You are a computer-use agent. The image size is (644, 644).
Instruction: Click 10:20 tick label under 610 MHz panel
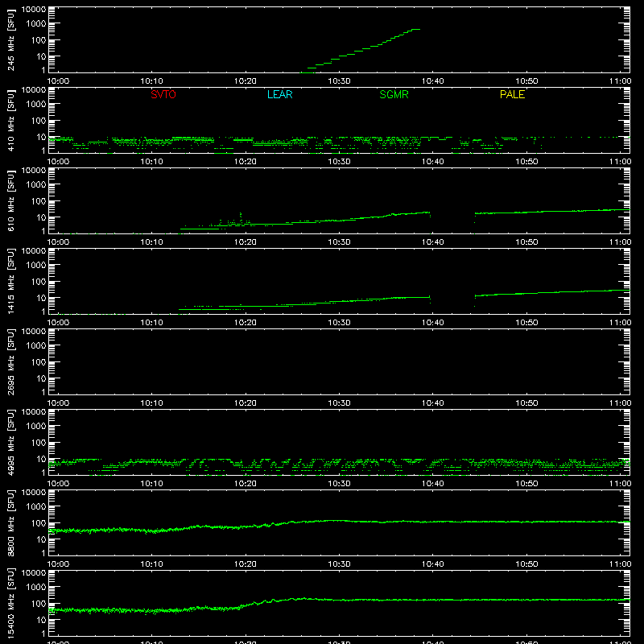click(246, 242)
